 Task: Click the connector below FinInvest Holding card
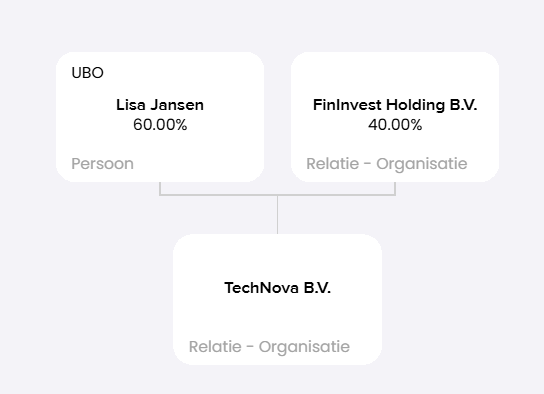click(395, 188)
